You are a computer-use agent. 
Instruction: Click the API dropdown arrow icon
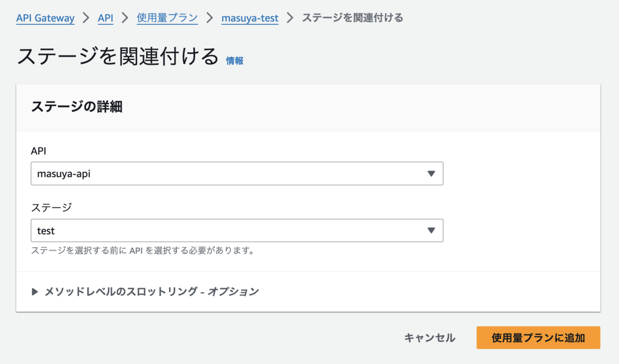click(432, 174)
